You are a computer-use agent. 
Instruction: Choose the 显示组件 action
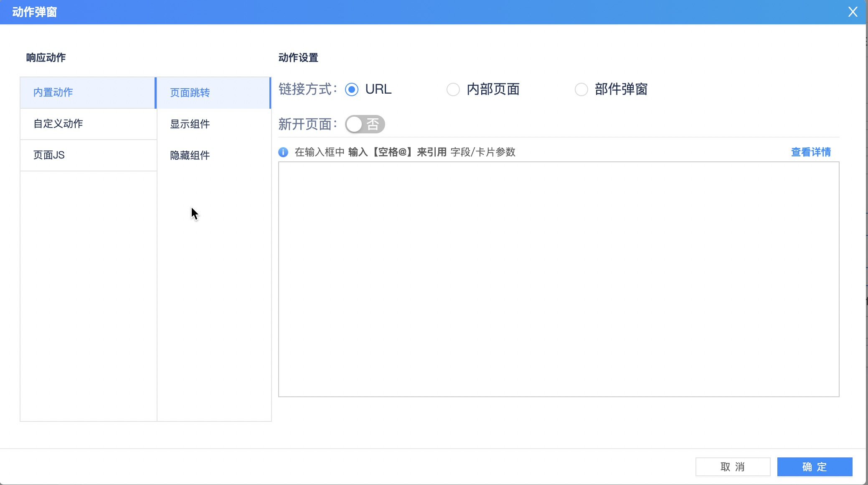214,124
